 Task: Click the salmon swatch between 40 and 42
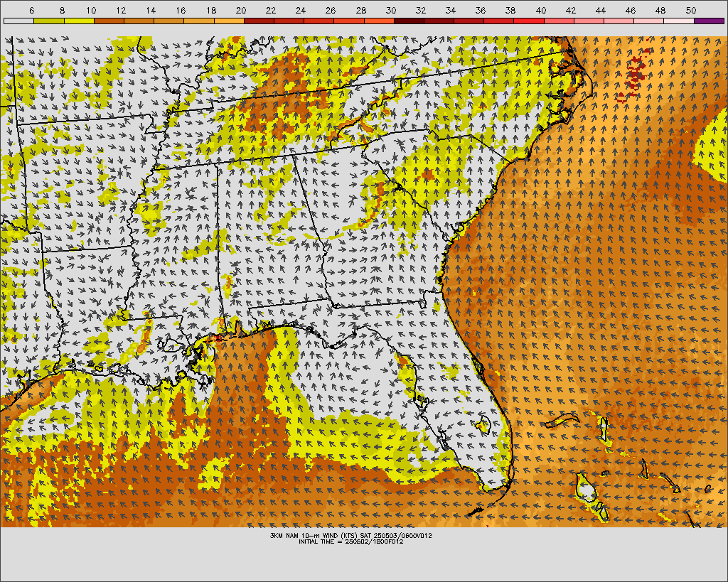click(x=559, y=21)
